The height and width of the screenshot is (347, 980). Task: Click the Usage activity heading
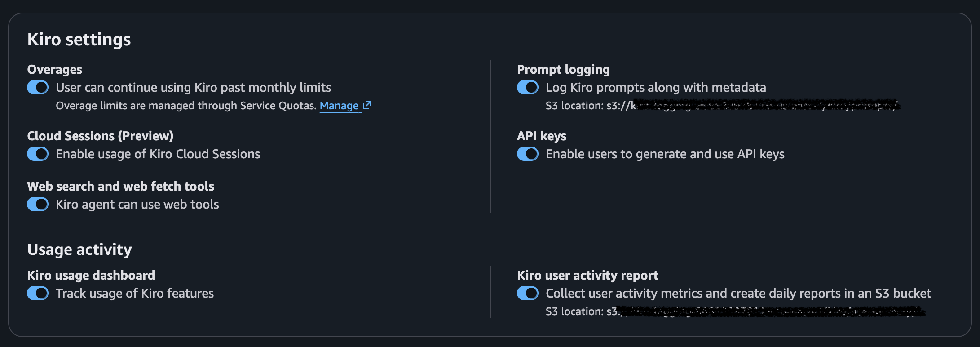click(79, 250)
